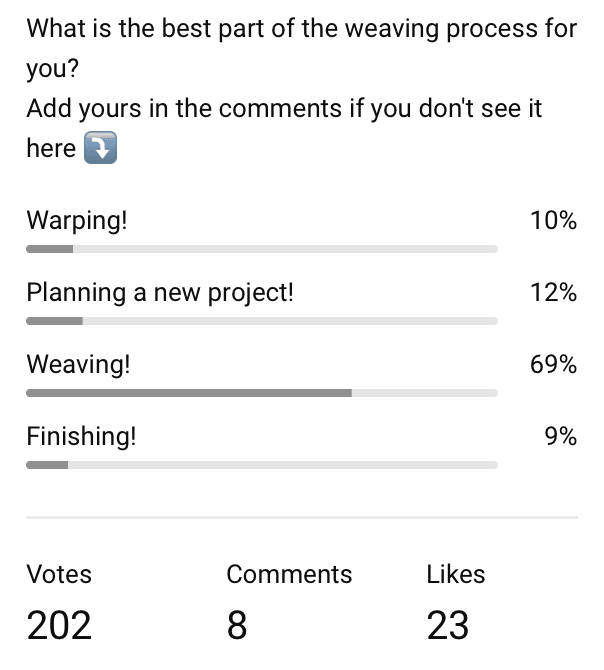Click the Weaving progress bar
This screenshot has height=670, width=604.
pos(262,393)
